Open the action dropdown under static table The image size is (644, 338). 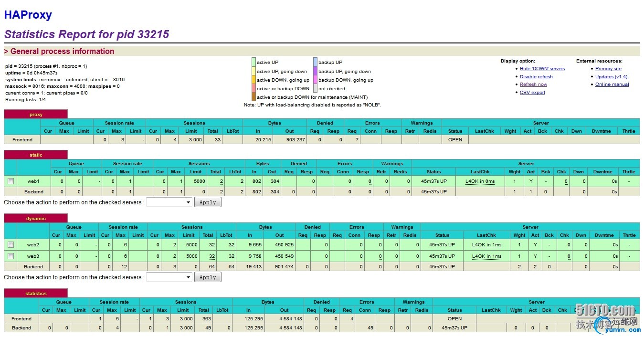[x=169, y=202]
